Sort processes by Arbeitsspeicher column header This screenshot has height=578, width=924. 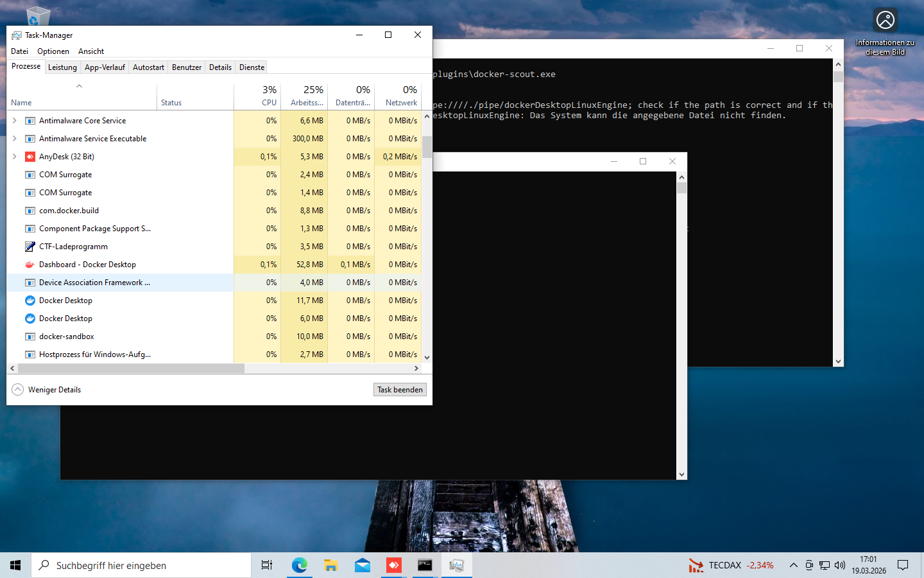[304, 96]
